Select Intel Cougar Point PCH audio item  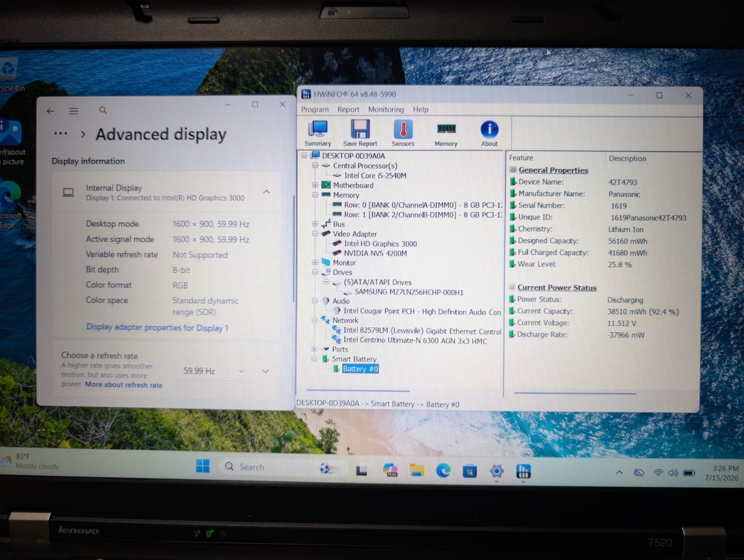coord(422,312)
